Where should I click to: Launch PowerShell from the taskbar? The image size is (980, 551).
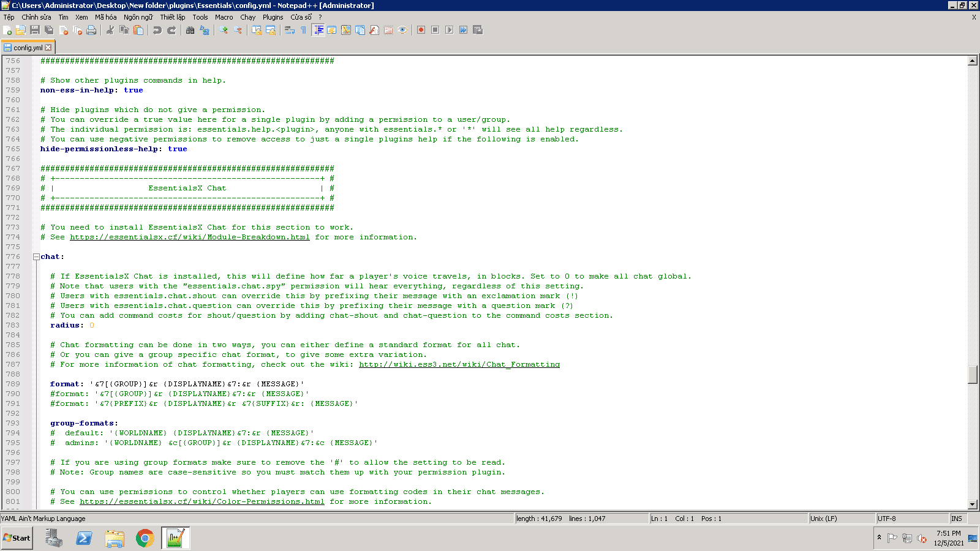pyautogui.click(x=85, y=538)
